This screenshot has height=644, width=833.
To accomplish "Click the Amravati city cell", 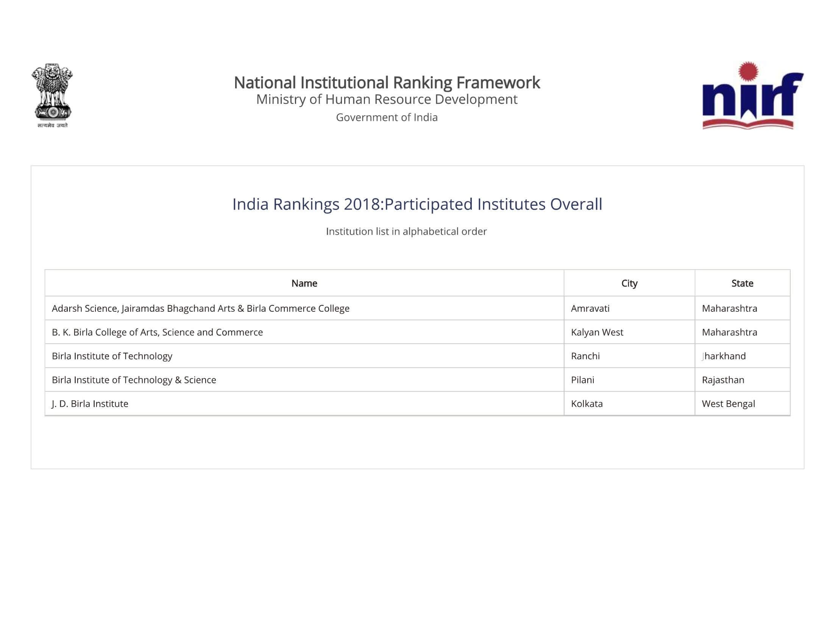I will 590,308.
